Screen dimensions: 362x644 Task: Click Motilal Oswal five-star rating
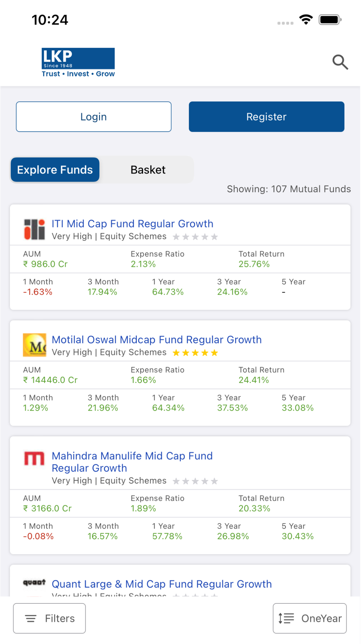click(195, 353)
